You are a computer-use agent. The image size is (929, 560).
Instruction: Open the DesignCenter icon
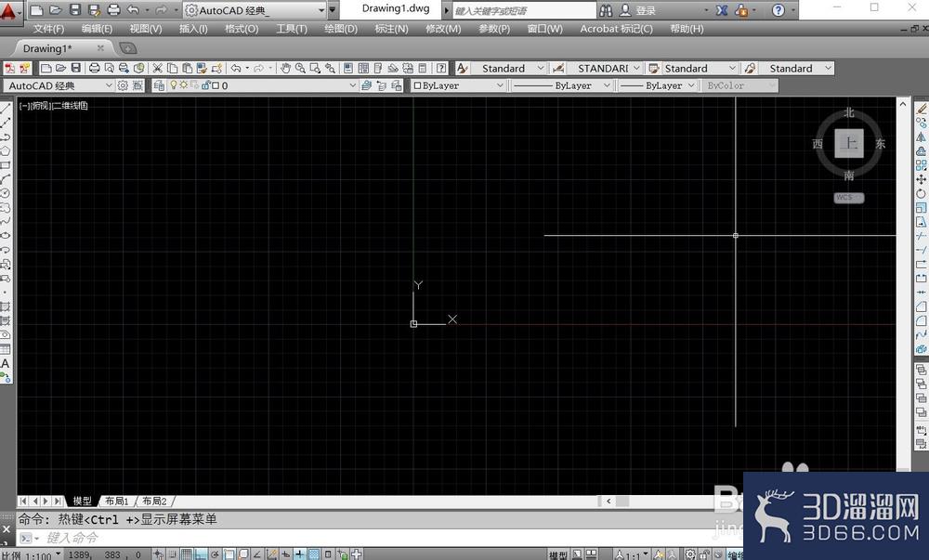(363, 68)
